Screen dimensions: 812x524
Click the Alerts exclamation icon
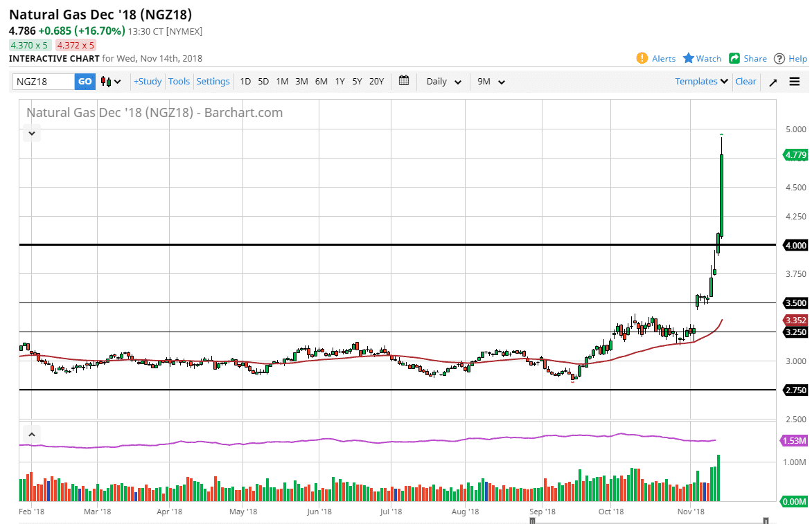click(642, 58)
